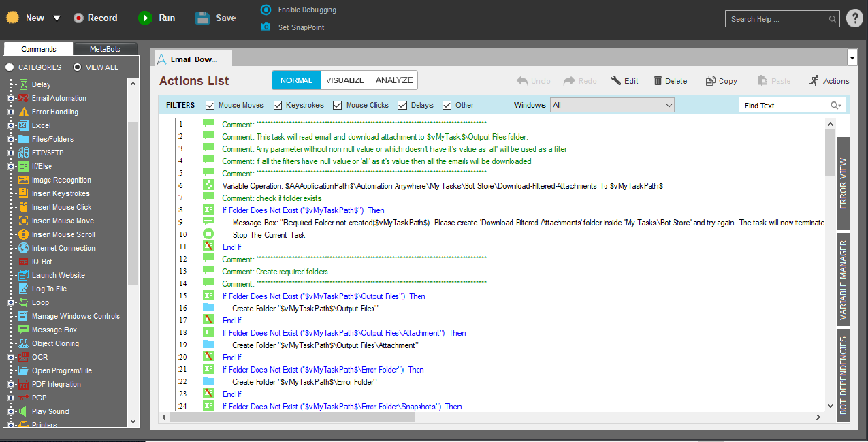The height and width of the screenshot is (442, 868).
Task: Expand the Error Handling tree node
Action: [x=11, y=112]
